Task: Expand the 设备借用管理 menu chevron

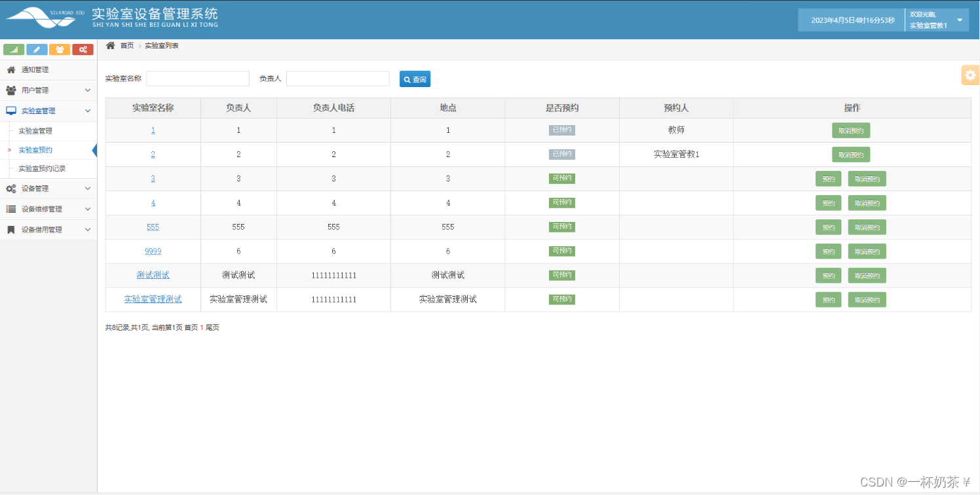Action: click(88, 230)
